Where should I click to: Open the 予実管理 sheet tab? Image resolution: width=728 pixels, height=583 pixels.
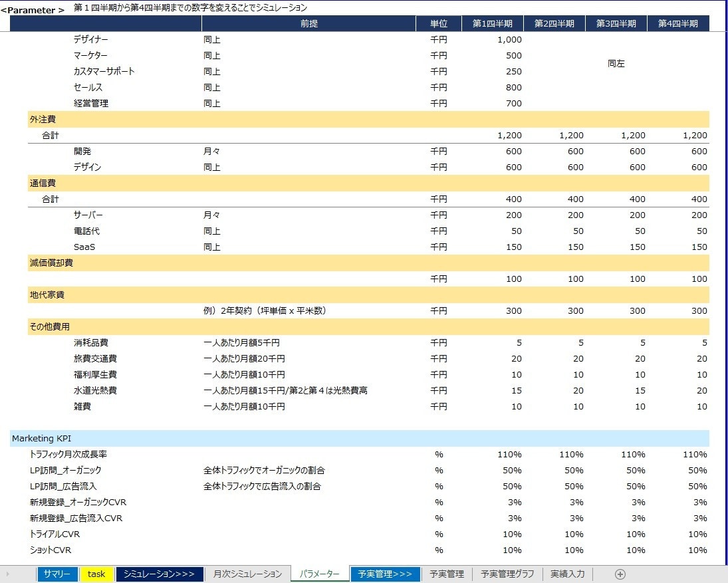tap(447, 574)
